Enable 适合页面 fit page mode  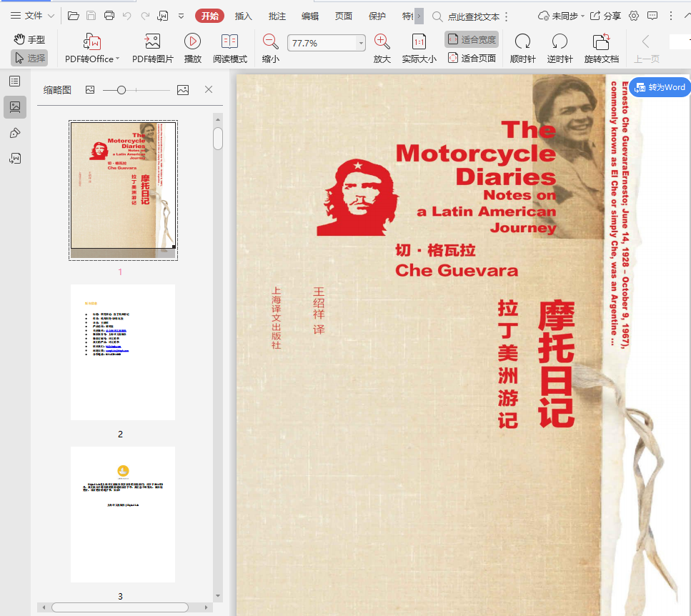472,59
